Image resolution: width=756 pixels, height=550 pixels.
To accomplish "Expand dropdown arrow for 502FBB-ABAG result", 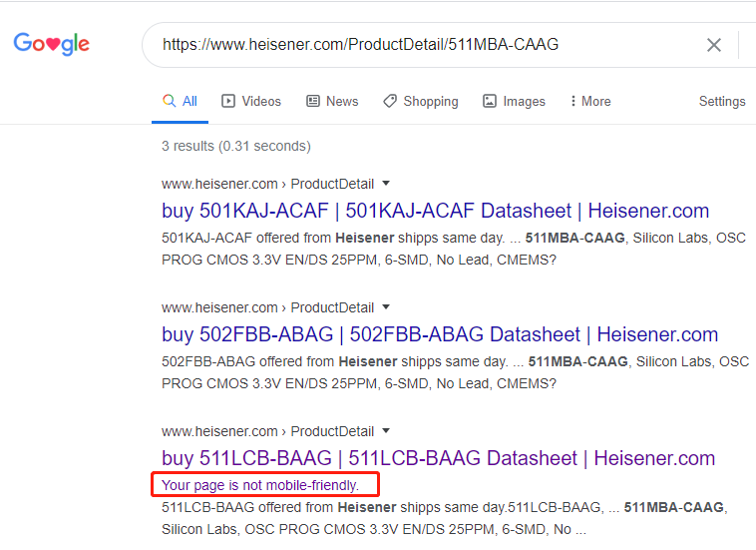I will [386, 306].
